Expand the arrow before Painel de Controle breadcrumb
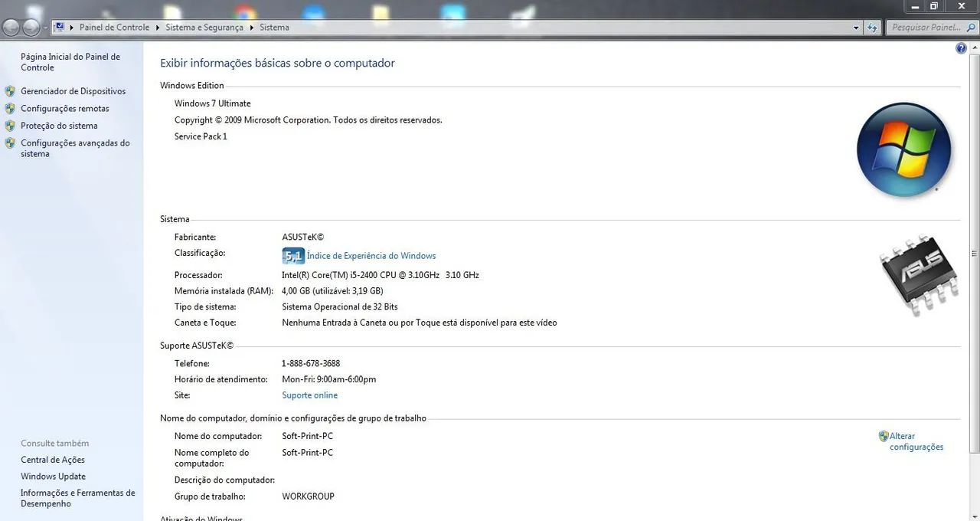 coord(72,28)
